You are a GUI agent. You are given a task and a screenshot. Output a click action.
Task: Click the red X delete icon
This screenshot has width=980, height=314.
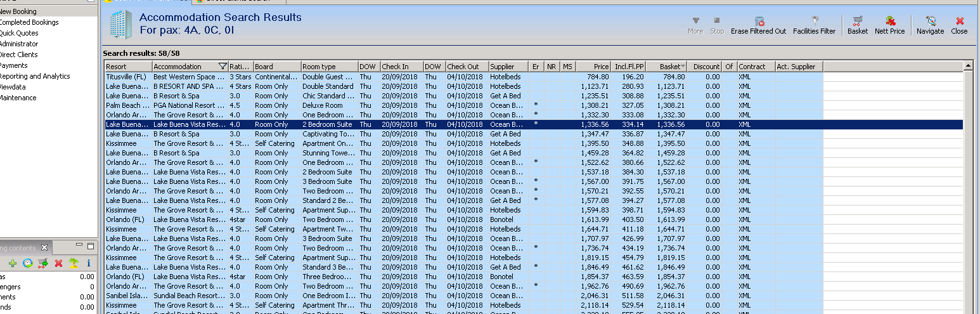(x=58, y=263)
